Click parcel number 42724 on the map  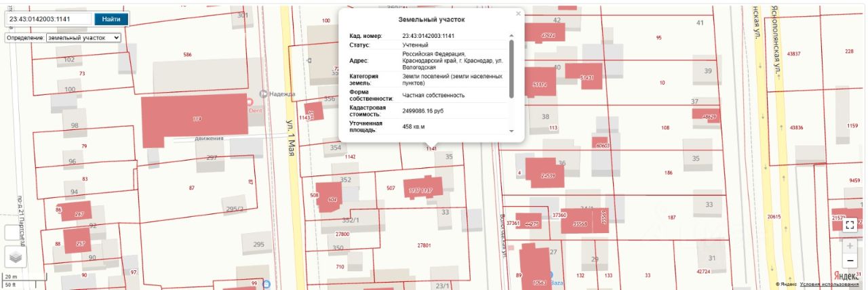pyautogui.click(x=703, y=271)
